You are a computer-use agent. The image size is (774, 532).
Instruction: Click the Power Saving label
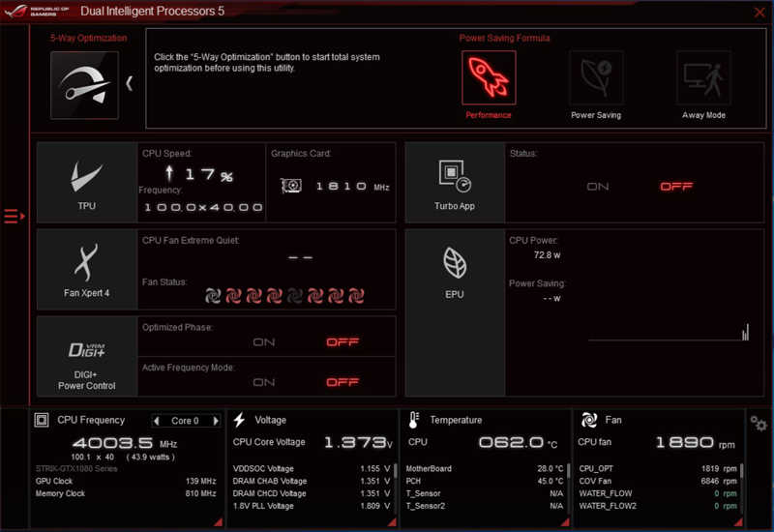[x=596, y=115]
